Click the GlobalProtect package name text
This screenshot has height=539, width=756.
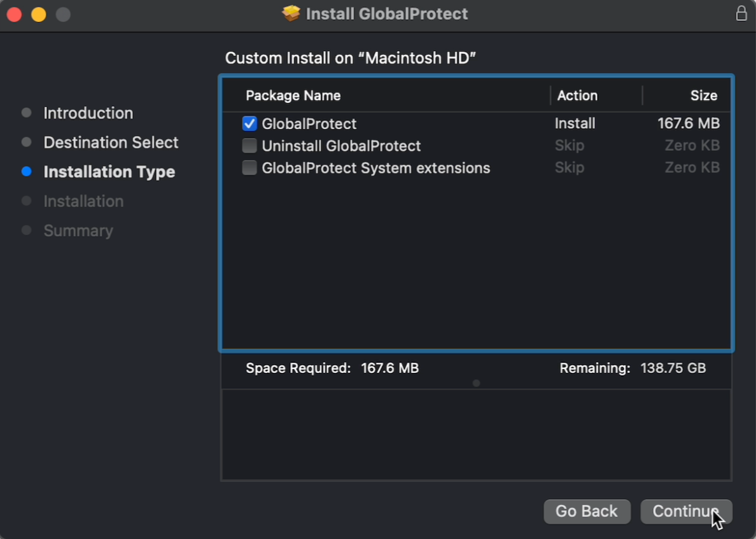click(309, 124)
